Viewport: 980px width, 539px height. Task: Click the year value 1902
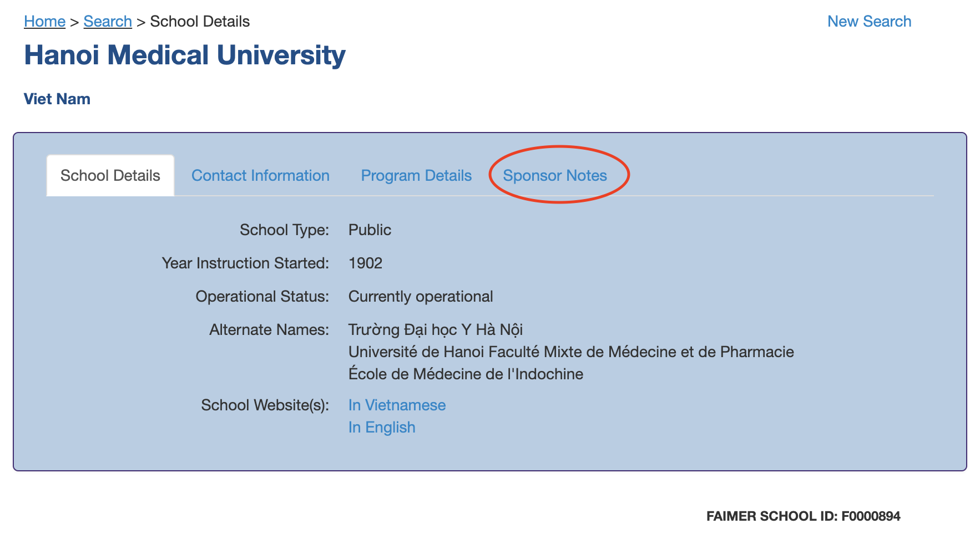pos(365,263)
